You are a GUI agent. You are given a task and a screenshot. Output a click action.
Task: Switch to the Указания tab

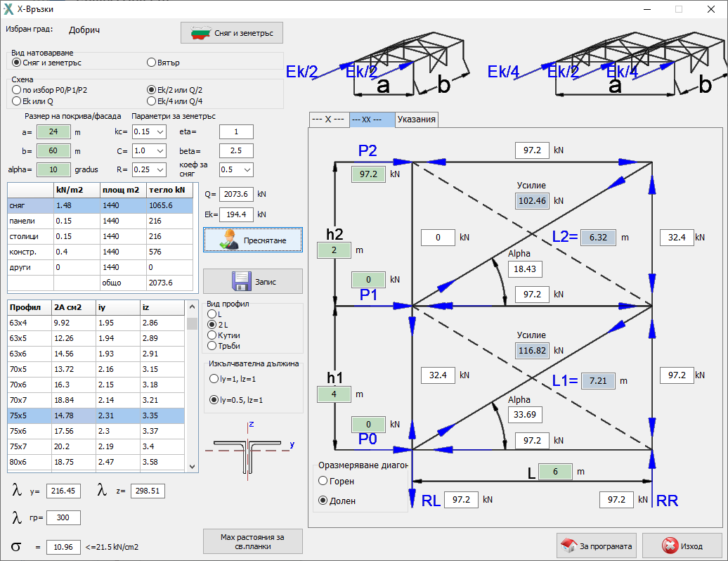pyautogui.click(x=417, y=120)
